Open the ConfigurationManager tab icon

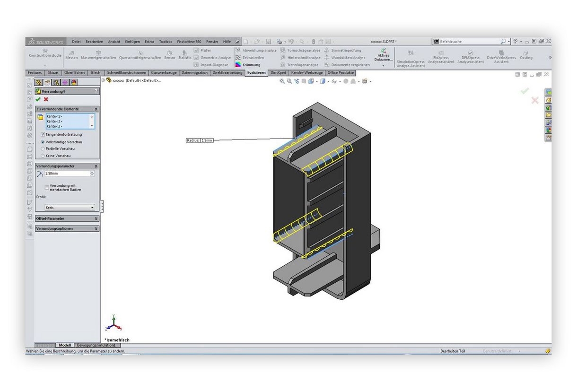tap(56, 82)
